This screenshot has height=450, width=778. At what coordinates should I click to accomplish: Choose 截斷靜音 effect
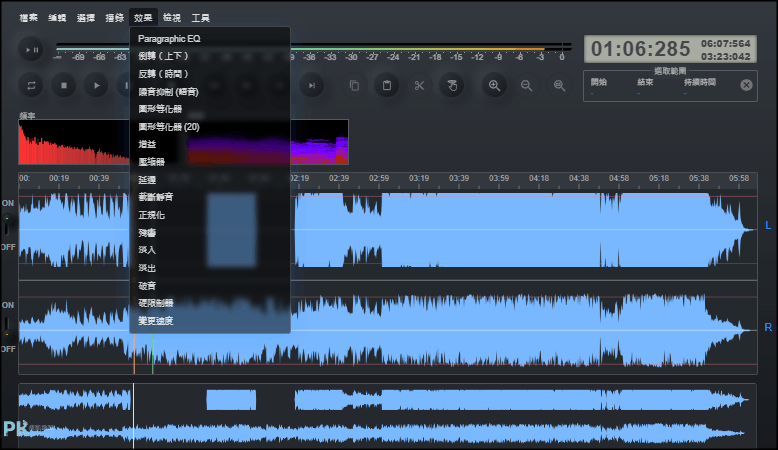point(210,197)
